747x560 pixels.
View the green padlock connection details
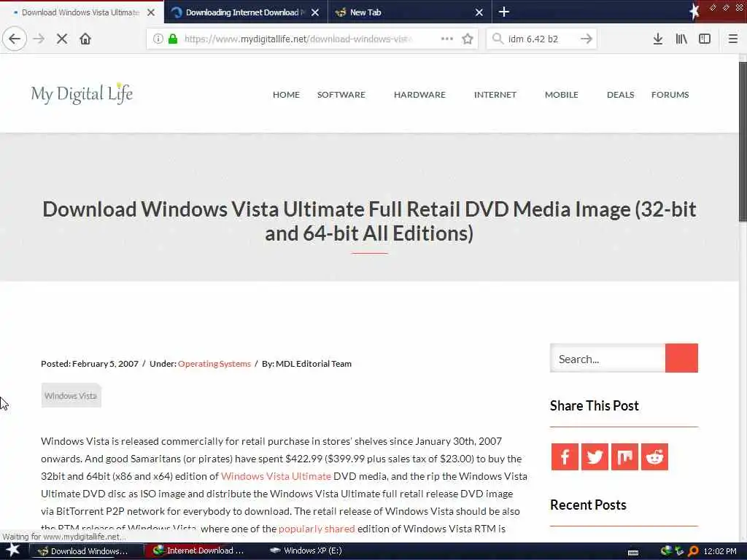(173, 39)
